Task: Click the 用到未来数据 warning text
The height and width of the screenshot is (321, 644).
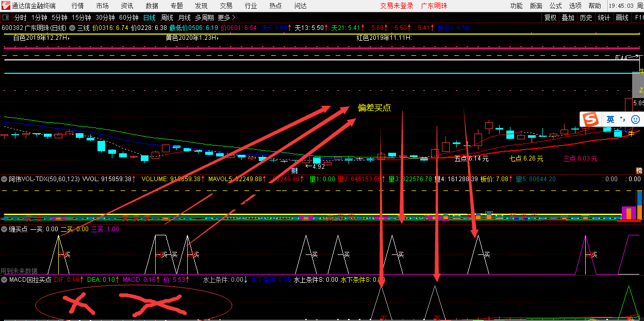Action: [19, 270]
